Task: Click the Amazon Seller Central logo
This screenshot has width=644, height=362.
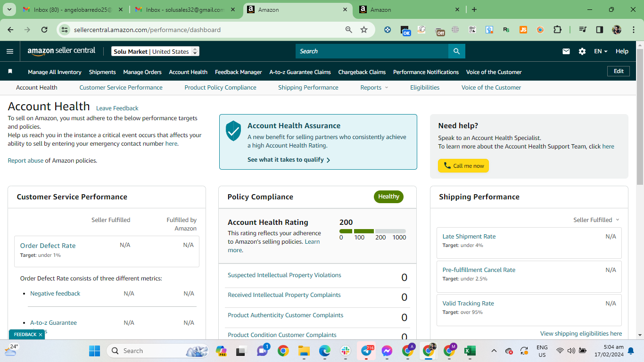Action: coord(61,51)
